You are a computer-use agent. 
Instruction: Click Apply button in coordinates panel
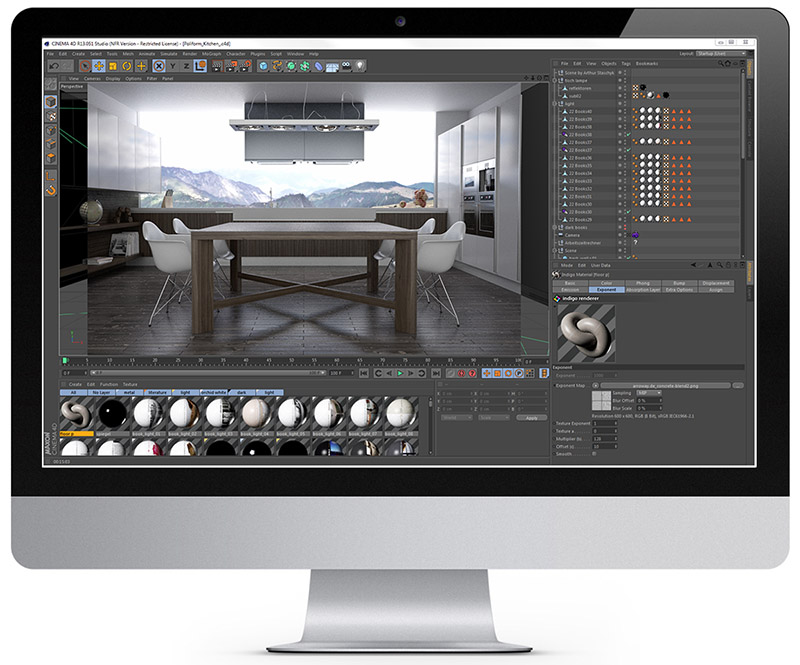tap(531, 418)
